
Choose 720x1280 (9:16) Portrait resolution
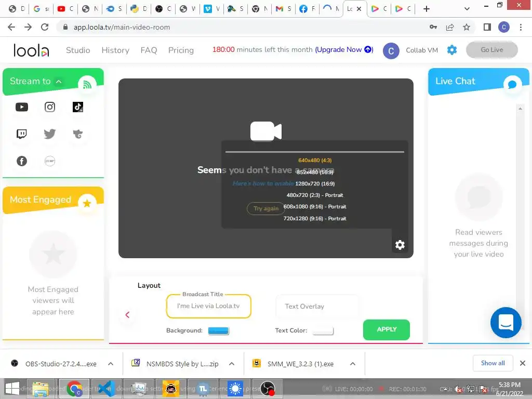pyautogui.click(x=315, y=219)
